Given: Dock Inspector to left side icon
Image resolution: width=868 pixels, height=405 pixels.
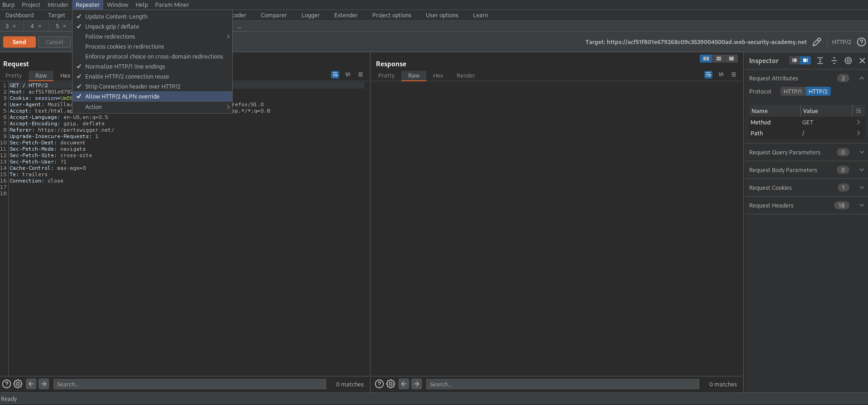Looking at the screenshot, I should [x=795, y=60].
